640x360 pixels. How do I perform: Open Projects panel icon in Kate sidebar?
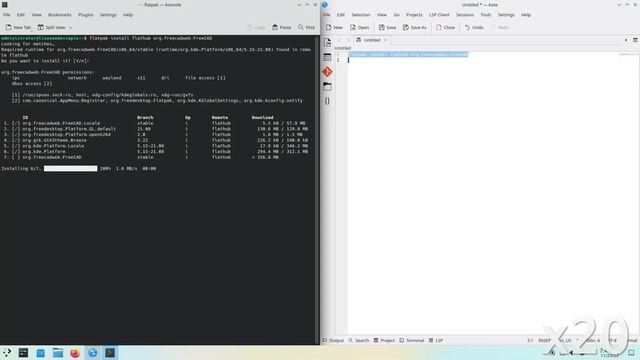pyautogui.click(x=327, y=57)
